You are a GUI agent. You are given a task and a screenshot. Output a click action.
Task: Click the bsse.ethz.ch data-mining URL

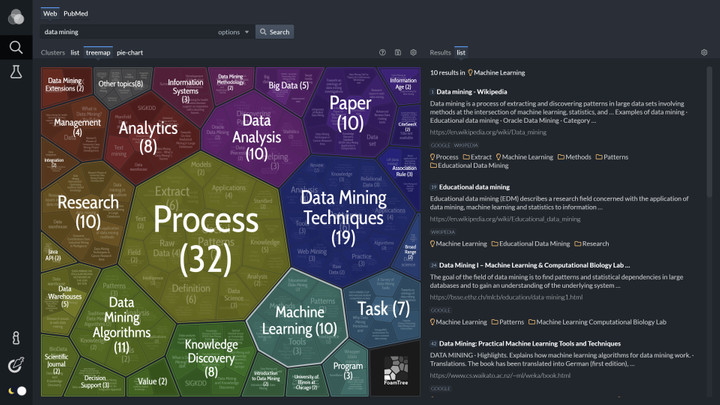click(x=506, y=297)
